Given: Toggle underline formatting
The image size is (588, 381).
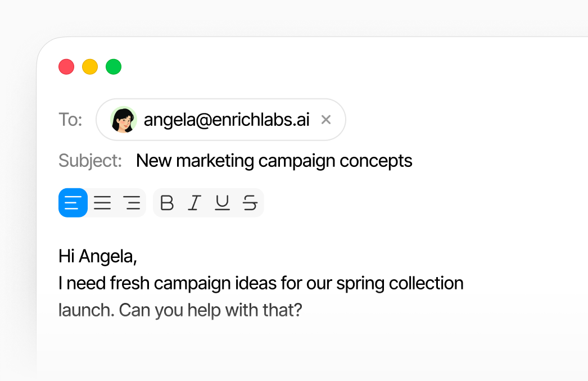Looking at the screenshot, I should [223, 202].
